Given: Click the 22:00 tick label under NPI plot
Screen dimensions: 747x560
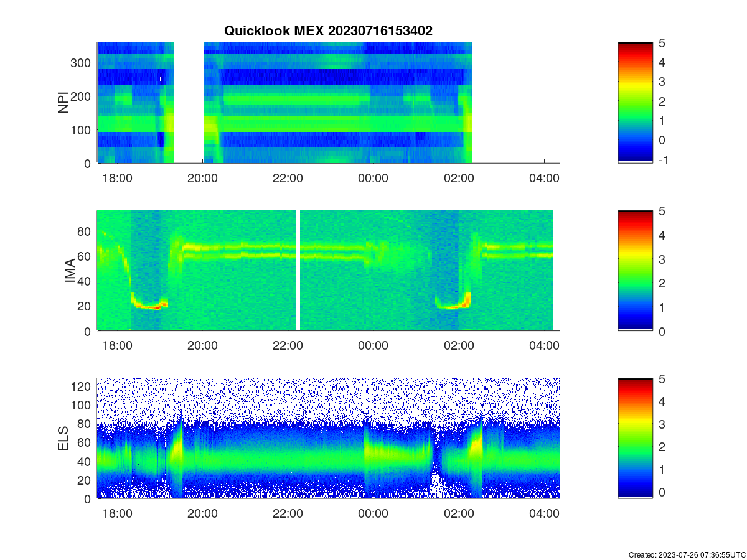Looking at the screenshot, I should pyautogui.click(x=288, y=178).
